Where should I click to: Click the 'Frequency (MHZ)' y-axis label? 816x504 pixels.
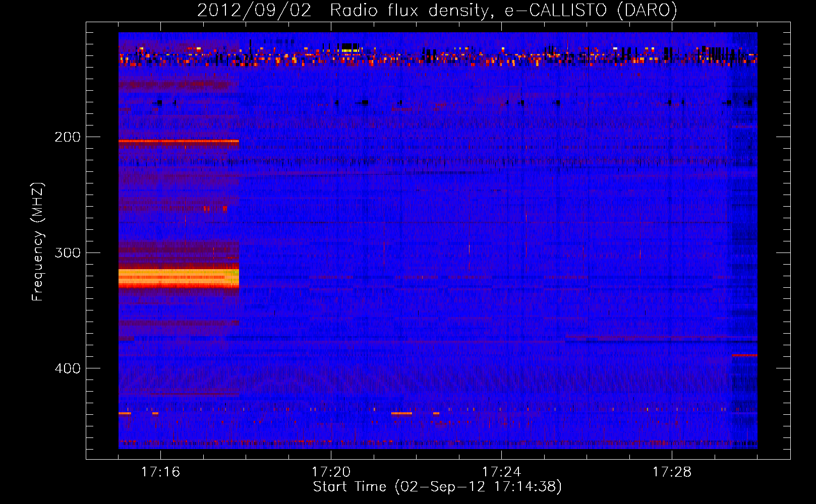point(38,242)
